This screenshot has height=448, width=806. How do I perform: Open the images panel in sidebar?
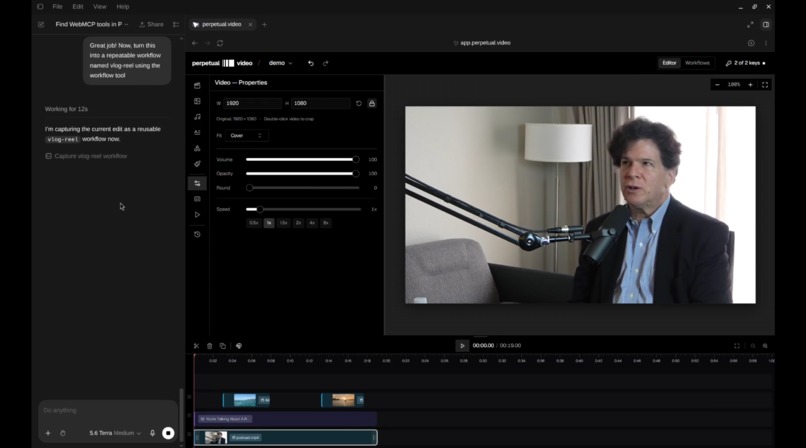pos(197,101)
